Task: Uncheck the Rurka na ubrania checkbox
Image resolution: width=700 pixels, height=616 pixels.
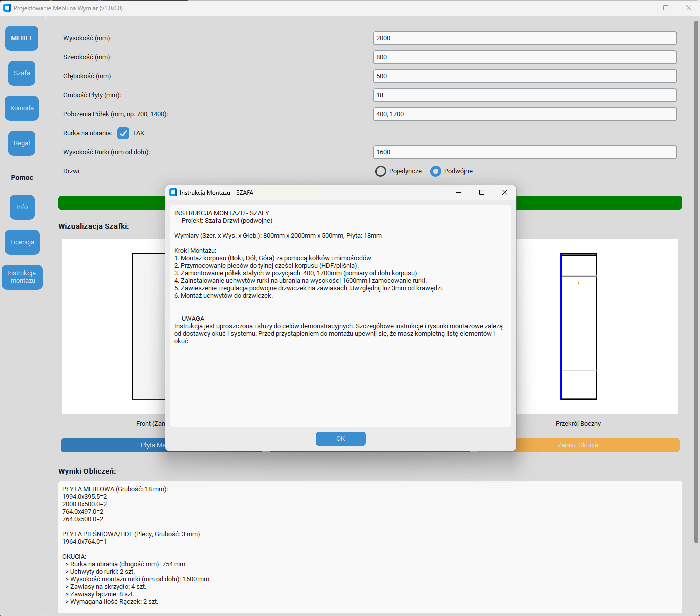Action: tap(123, 133)
